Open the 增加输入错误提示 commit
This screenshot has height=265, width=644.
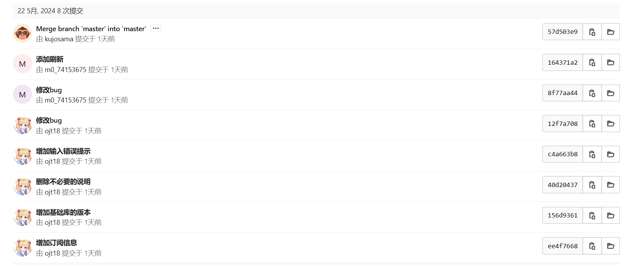pyautogui.click(x=63, y=151)
